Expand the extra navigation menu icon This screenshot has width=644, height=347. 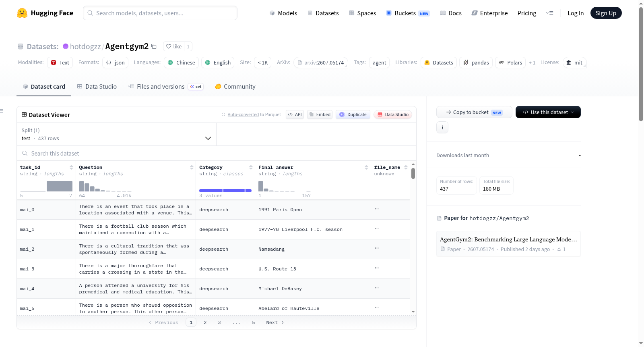pos(549,13)
